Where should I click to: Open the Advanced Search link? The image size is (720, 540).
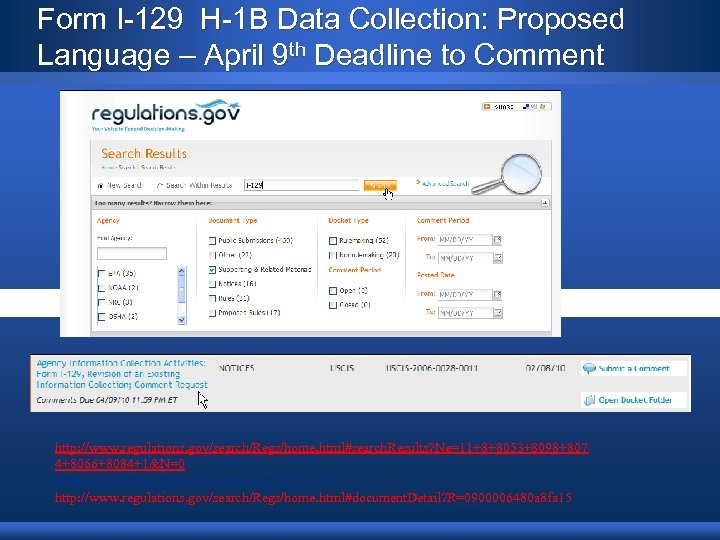443,183
